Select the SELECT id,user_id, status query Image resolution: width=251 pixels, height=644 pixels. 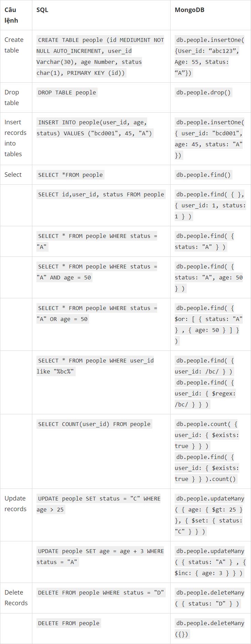tap(101, 194)
